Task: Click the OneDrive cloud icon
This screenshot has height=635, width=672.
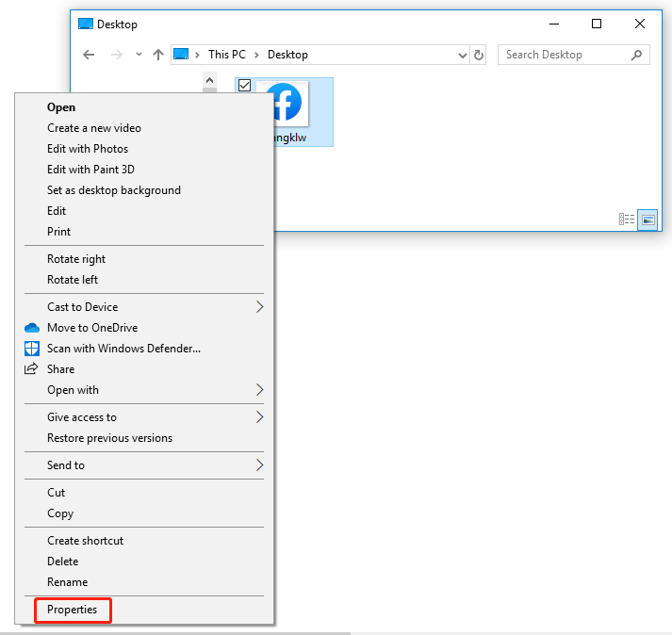Action: pos(32,328)
